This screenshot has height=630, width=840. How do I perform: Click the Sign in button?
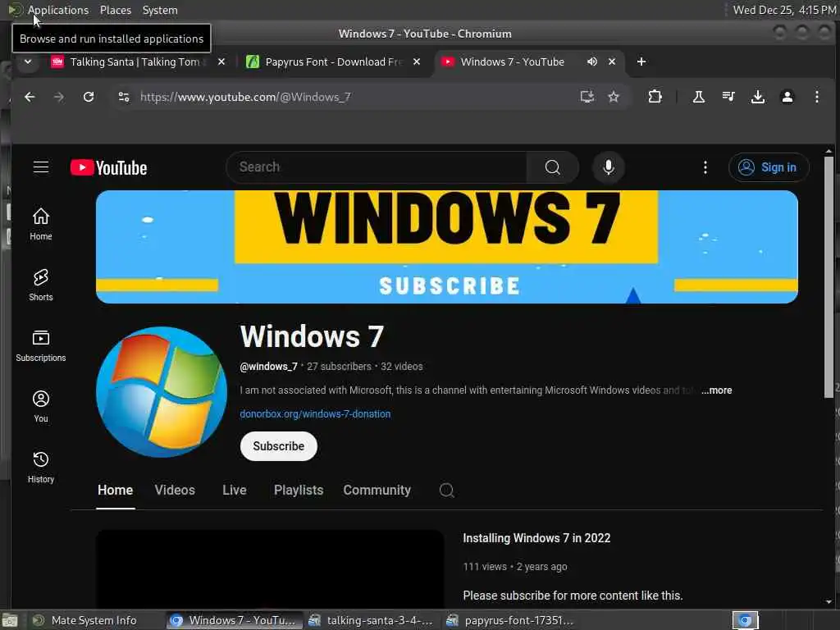pos(768,167)
